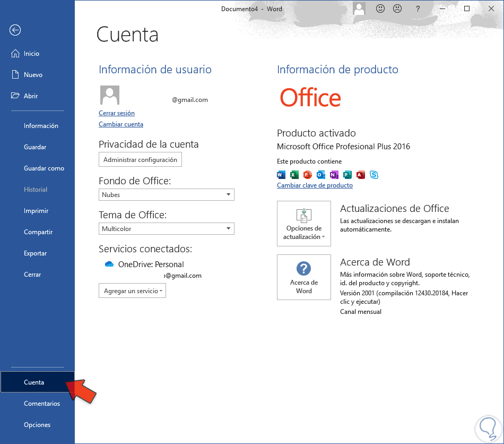Expand Agregar un servicio menu
Screen dimensions: 504x444
click(133, 291)
